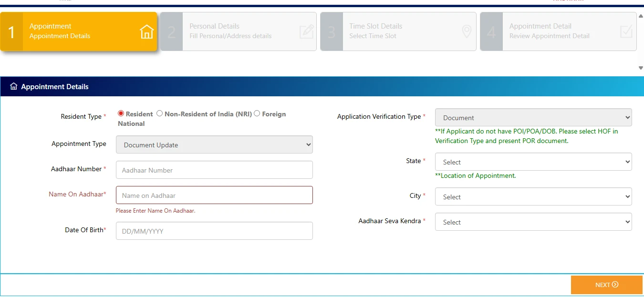Open step 4 Appointment Detail tab
The width and height of the screenshot is (644, 298).
558,31
